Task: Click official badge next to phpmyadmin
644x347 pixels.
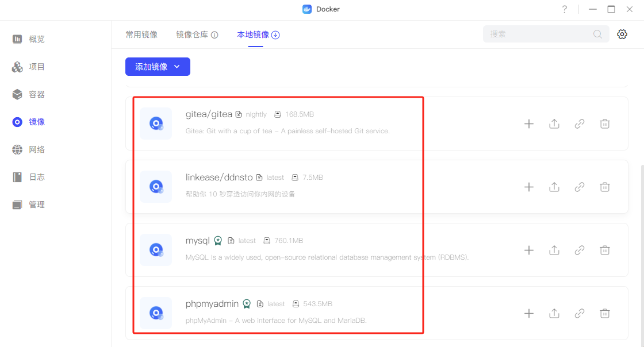Action: 247,304
